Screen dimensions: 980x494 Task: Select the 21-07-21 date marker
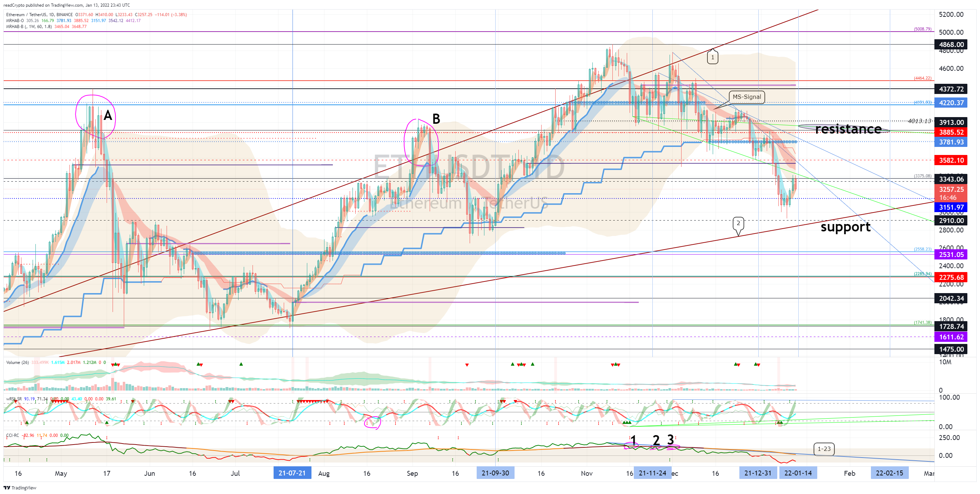point(292,473)
